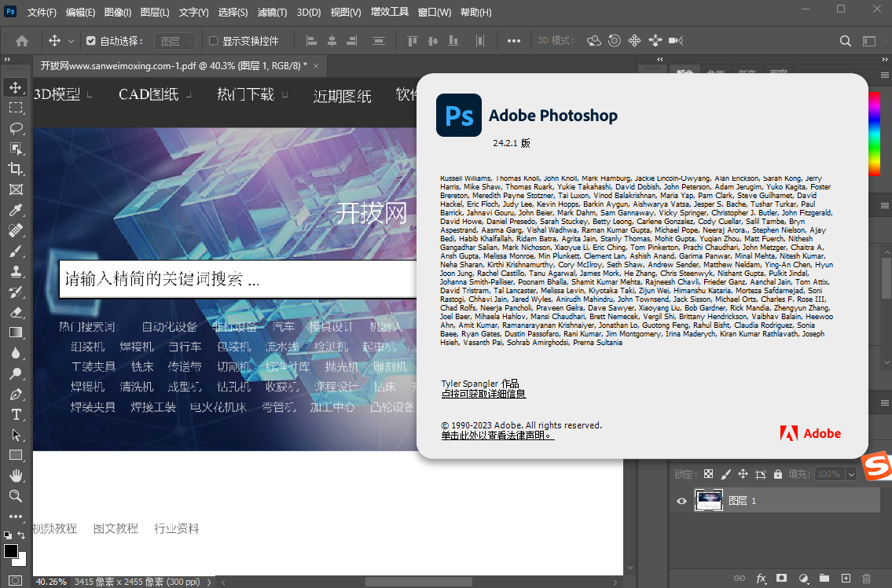
Task: Click the 点按可获取详细信息 link
Action: click(483, 394)
